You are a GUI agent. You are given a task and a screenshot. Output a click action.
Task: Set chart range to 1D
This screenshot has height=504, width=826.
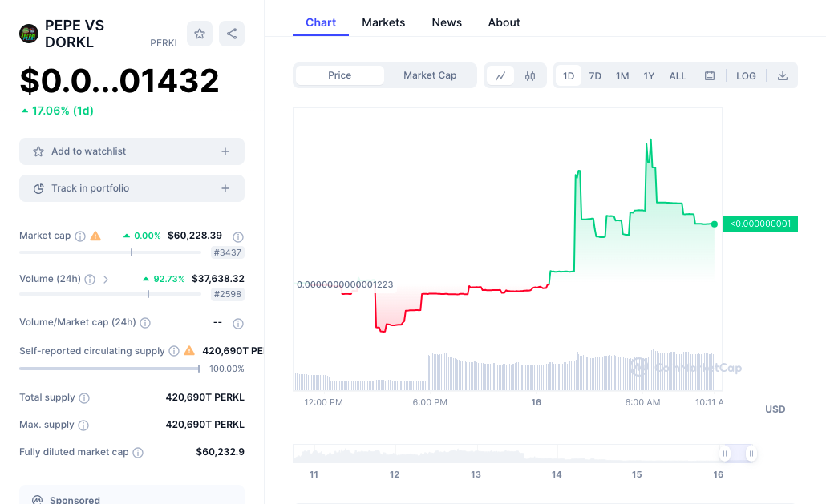(569, 76)
